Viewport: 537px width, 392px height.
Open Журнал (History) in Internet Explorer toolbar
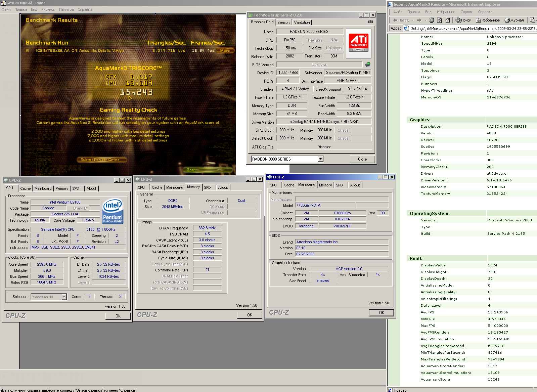[x=514, y=20]
